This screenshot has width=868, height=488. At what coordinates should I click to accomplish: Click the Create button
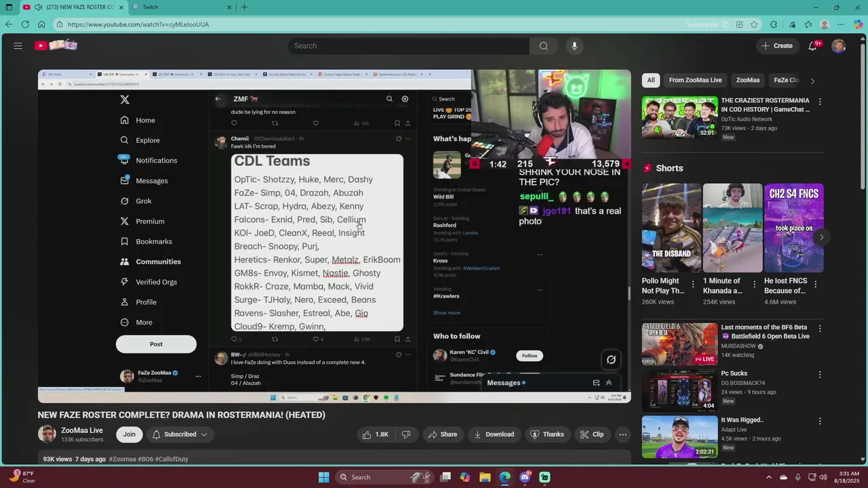coord(776,45)
